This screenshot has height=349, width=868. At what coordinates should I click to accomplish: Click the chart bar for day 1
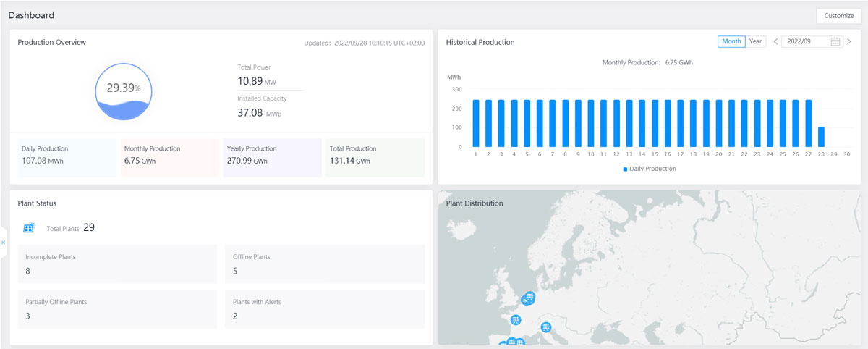pos(476,124)
